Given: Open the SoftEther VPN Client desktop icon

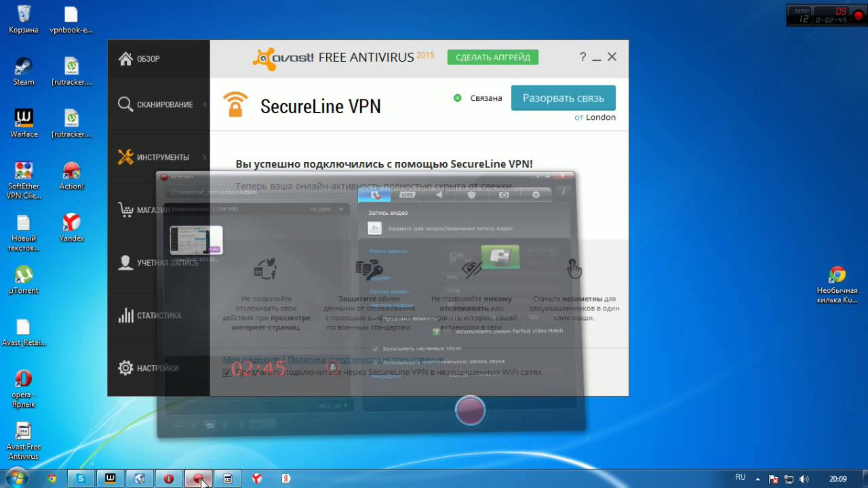Looking at the screenshot, I should tap(24, 180).
